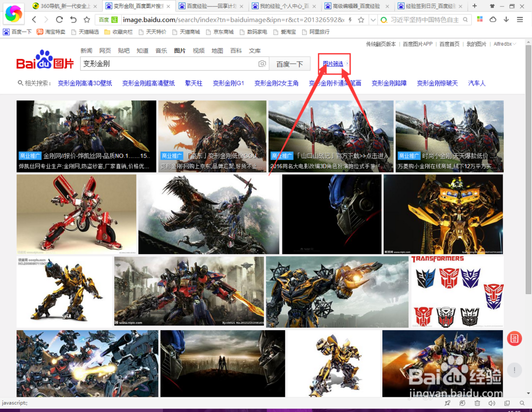Click the circular arrows icon in status bar
The width and height of the screenshot is (532, 412).
[462, 403]
